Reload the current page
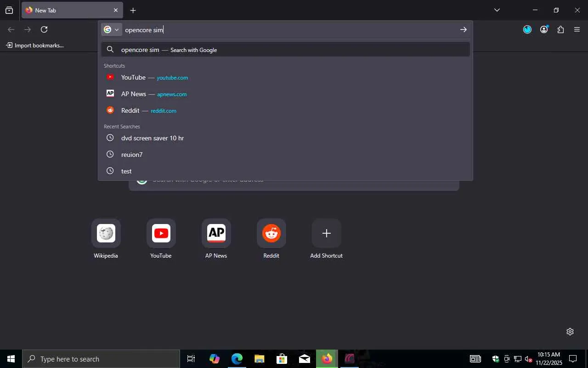The width and height of the screenshot is (588, 368). 44,29
